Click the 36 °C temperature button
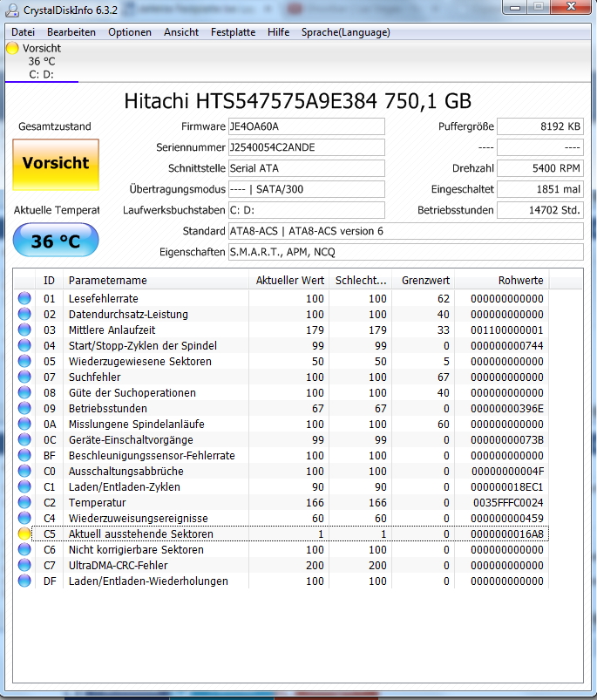The image size is (597, 700). tap(56, 241)
